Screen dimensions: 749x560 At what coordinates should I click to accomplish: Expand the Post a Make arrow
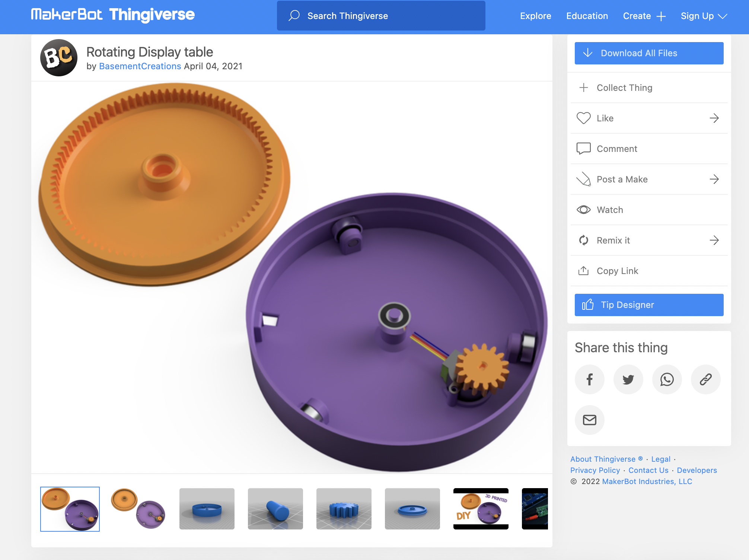click(714, 179)
